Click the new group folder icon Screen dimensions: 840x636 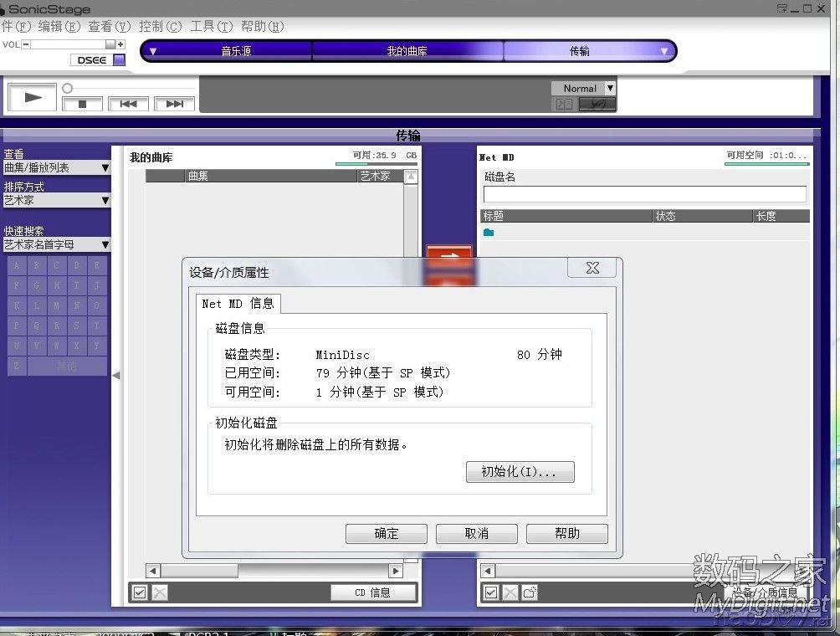(529, 592)
